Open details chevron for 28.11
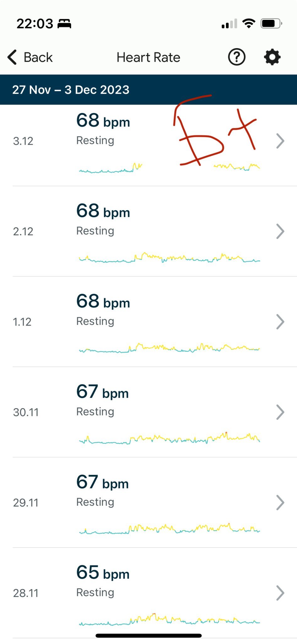This screenshot has height=644, width=297. [280, 593]
